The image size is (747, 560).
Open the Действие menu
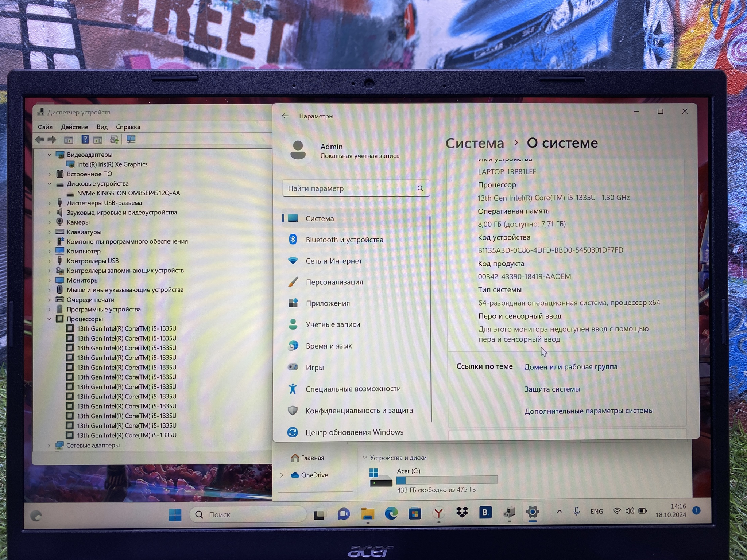pos(74,127)
